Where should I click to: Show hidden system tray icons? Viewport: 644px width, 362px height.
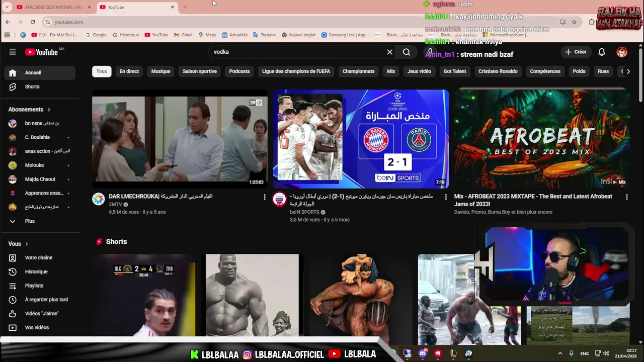point(560,353)
